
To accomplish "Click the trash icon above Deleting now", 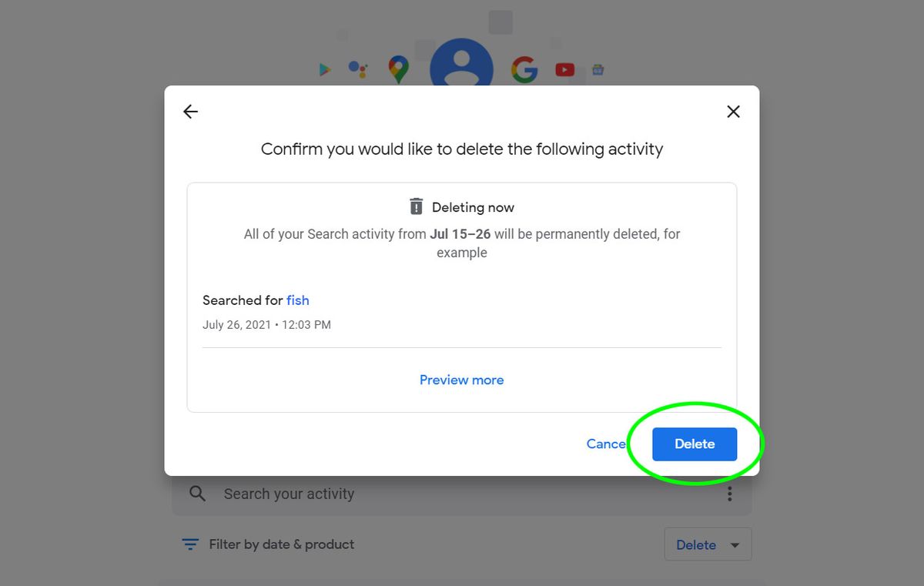I will click(416, 206).
